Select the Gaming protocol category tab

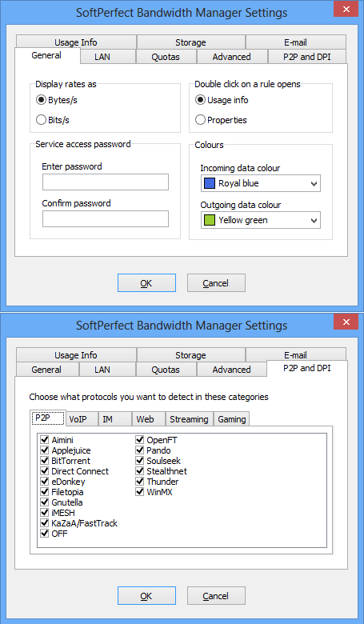231,419
